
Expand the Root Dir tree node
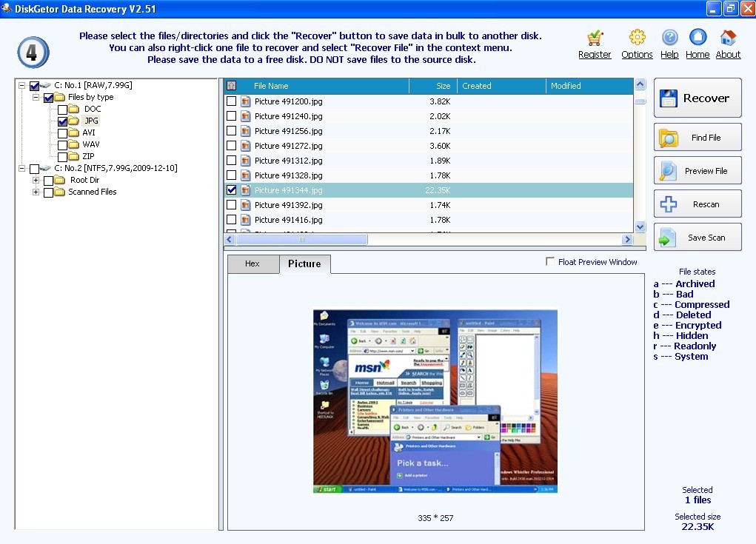(x=35, y=179)
